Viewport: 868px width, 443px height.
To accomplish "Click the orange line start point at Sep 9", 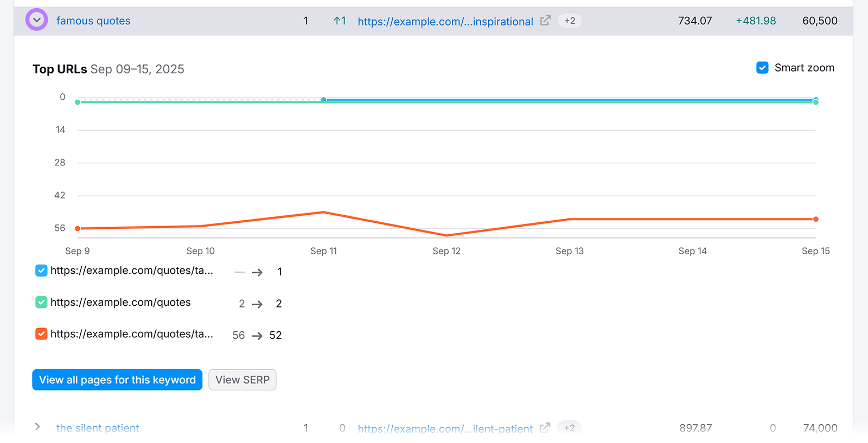I will coord(78,228).
